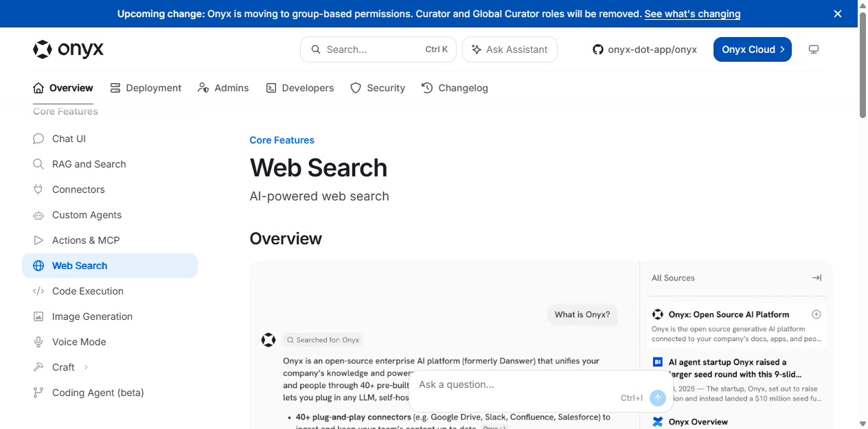Follow the See what's changing link

[x=692, y=14]
